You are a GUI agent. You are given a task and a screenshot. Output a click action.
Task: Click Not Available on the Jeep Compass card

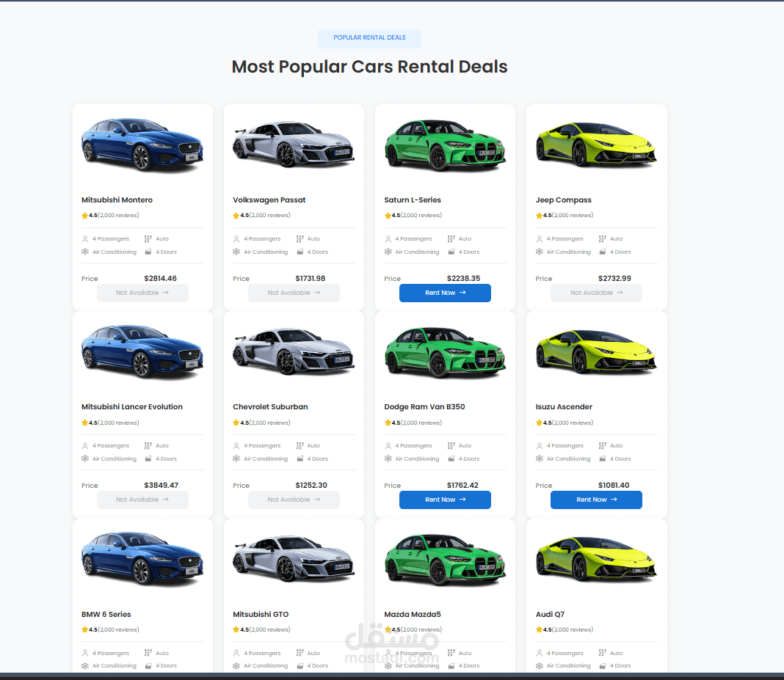596,293
